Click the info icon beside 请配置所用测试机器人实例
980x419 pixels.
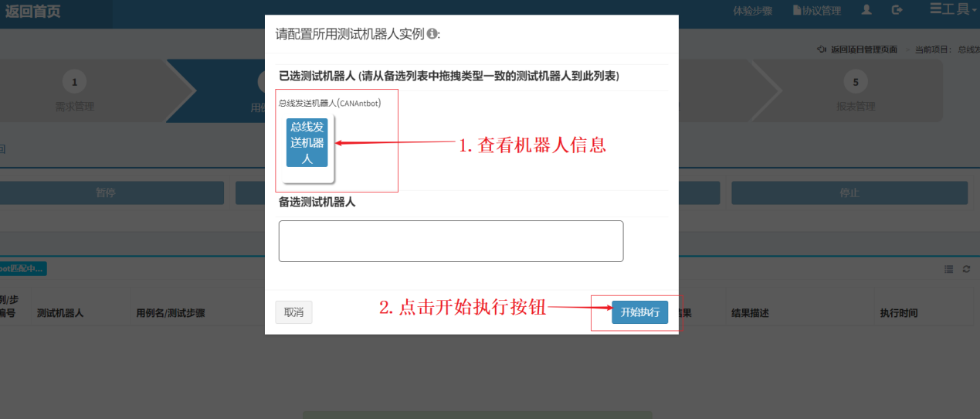click(x=432, y=34)
